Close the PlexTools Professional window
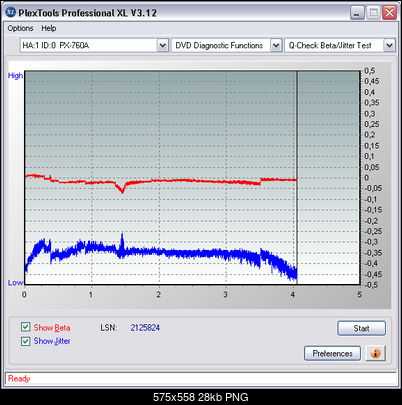Screen dimensions: 402x405 point(389,13)
